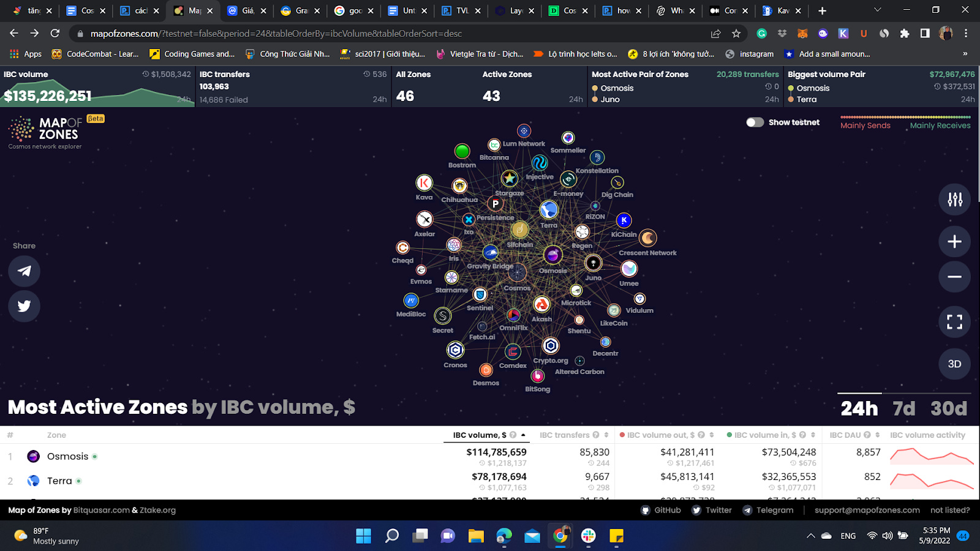Select the Bostrom green node
The height and width of the screenshot is (551, 980).
tap(462, 151)
